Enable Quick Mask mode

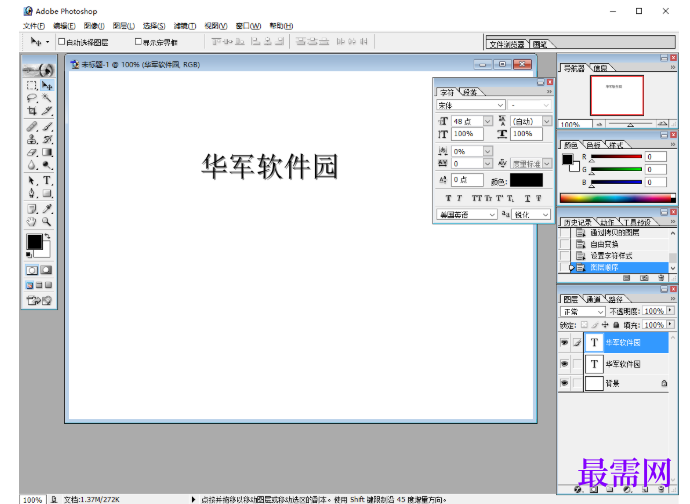[x=46, y=270]
